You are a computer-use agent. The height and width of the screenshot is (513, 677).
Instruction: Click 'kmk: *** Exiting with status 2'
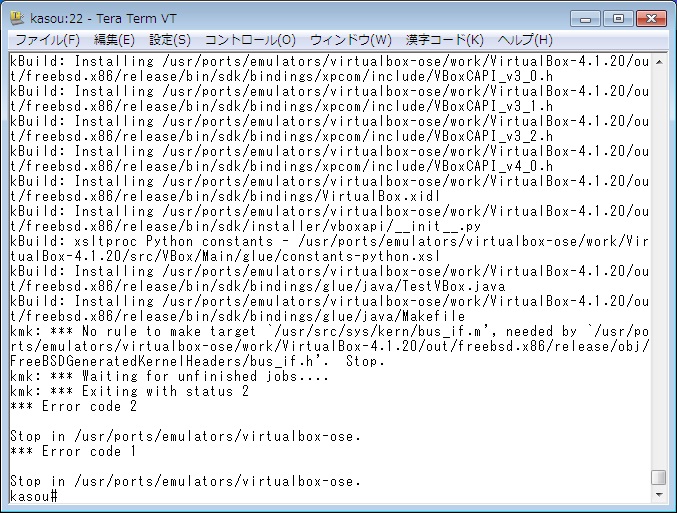(x=129, y=391)
